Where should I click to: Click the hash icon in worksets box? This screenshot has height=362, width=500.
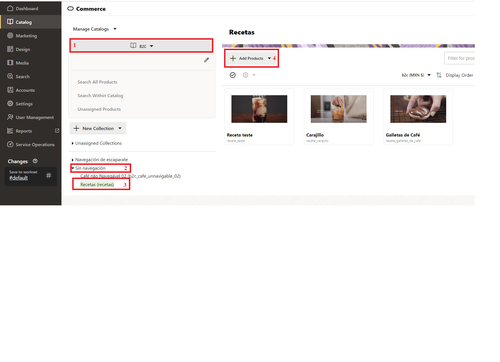(49, 175)
